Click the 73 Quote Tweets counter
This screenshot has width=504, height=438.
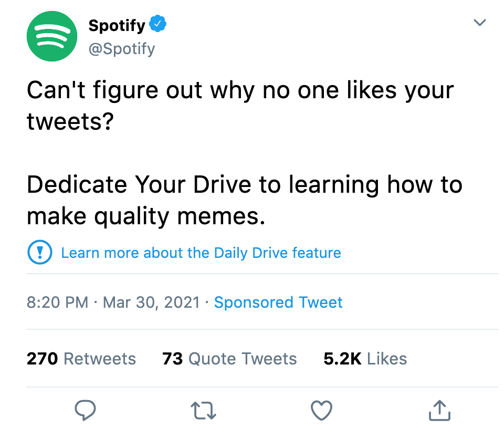[x=229, y=358]
